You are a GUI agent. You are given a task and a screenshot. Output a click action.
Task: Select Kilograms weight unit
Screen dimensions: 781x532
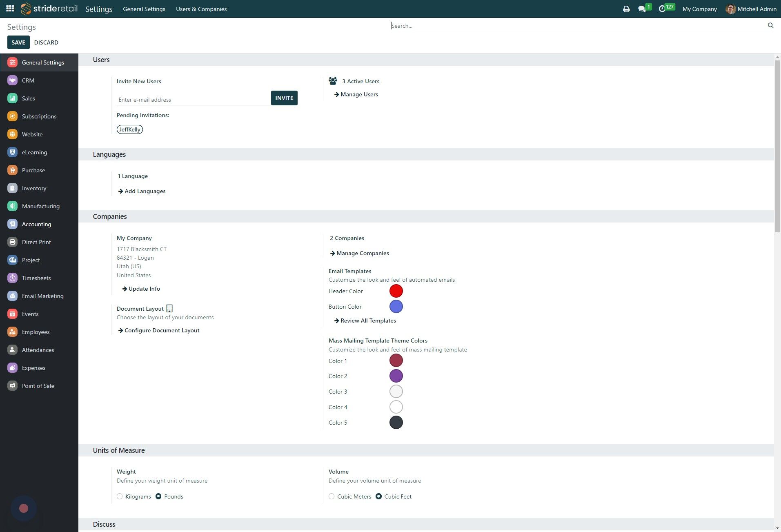pos(120,496)
